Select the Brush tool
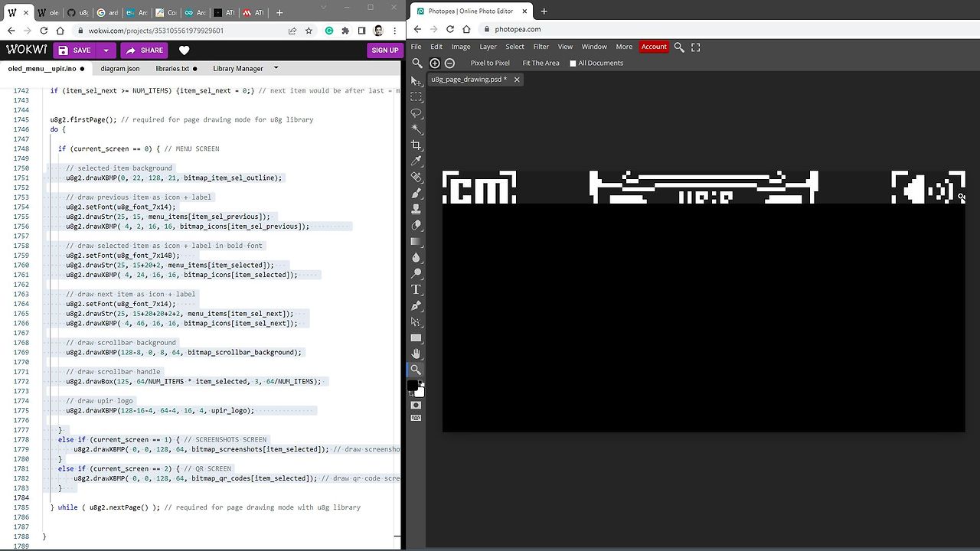Viewport: 980px width, 551px height. click(416, 193)
